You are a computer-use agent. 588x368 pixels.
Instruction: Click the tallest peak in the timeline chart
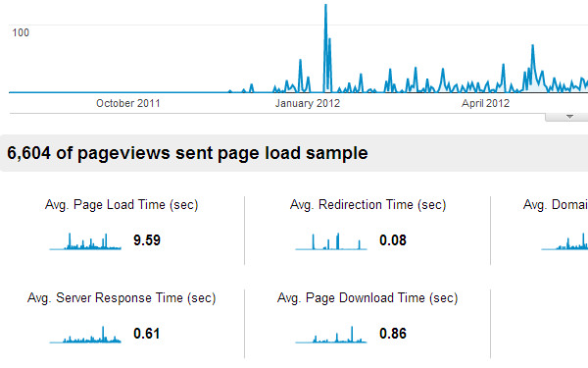pyautogui.click(x=325, y=5)
